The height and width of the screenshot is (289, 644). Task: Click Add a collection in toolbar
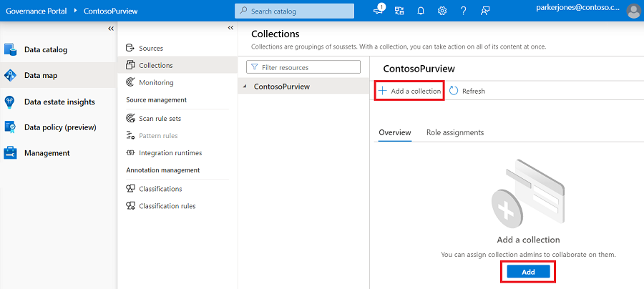pyautogui.click(x=409, y=91)
